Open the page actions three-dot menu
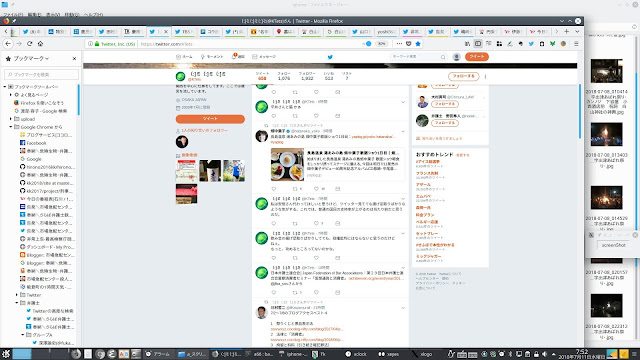This screenshot has height=360, width=640. pyautogui.click(x=399, y=44)
